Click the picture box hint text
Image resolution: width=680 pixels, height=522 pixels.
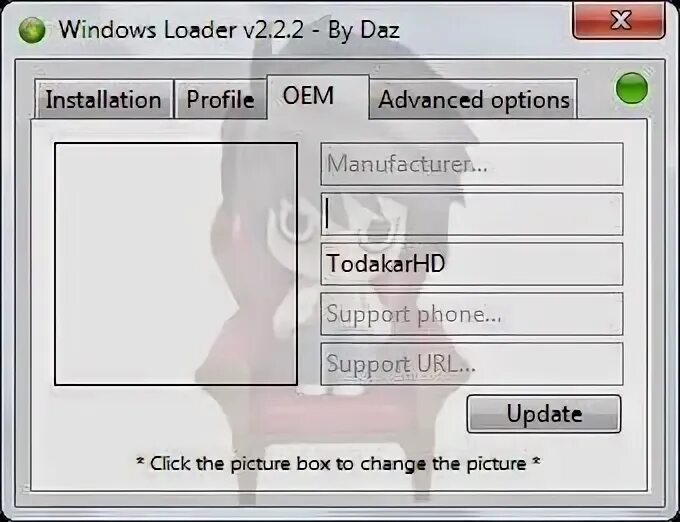tap(339, 463)
